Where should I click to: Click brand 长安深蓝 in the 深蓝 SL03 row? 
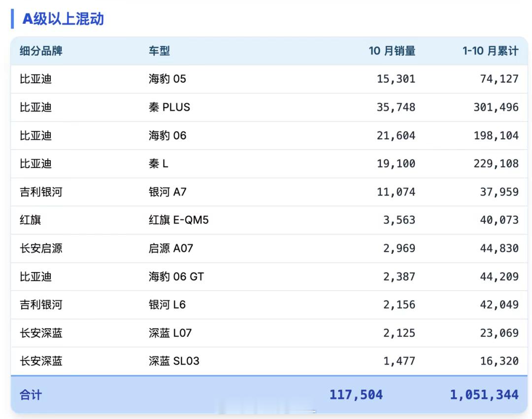point(41,361)
